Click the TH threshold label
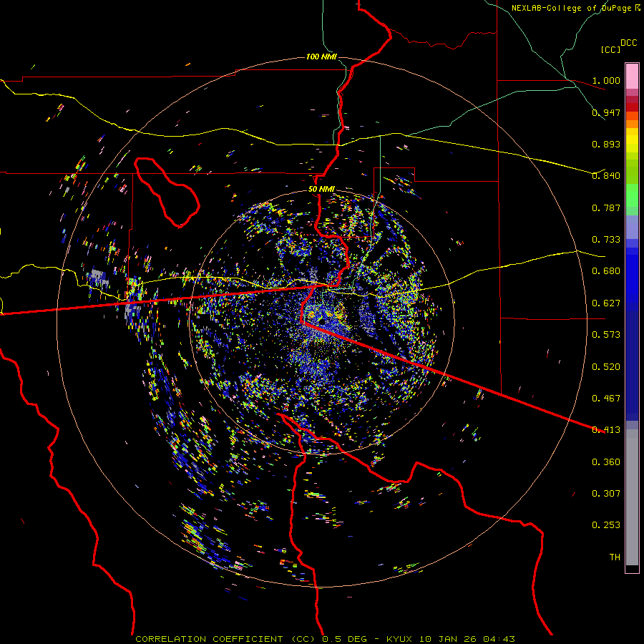 (x=615, y=557)
